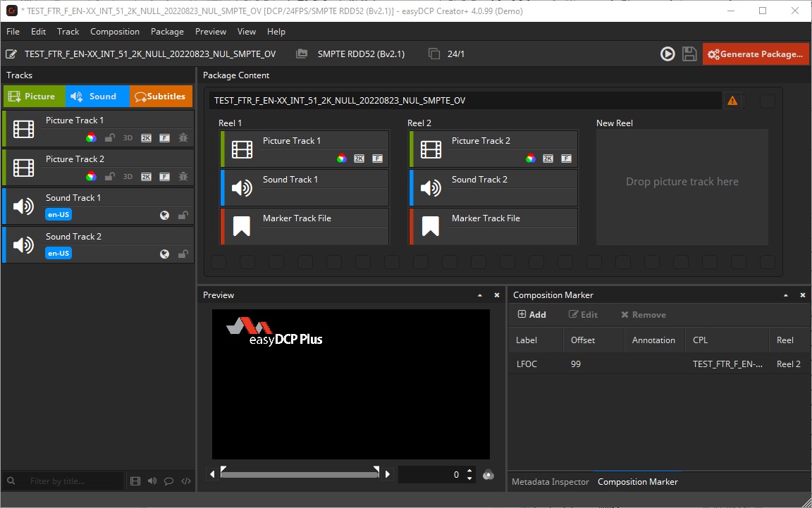Toggle 3D mode on Picture Track 2

[128, 177]
